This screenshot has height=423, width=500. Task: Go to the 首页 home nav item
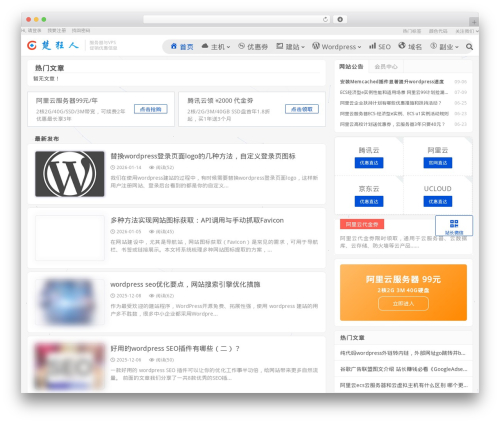(182, 47)
